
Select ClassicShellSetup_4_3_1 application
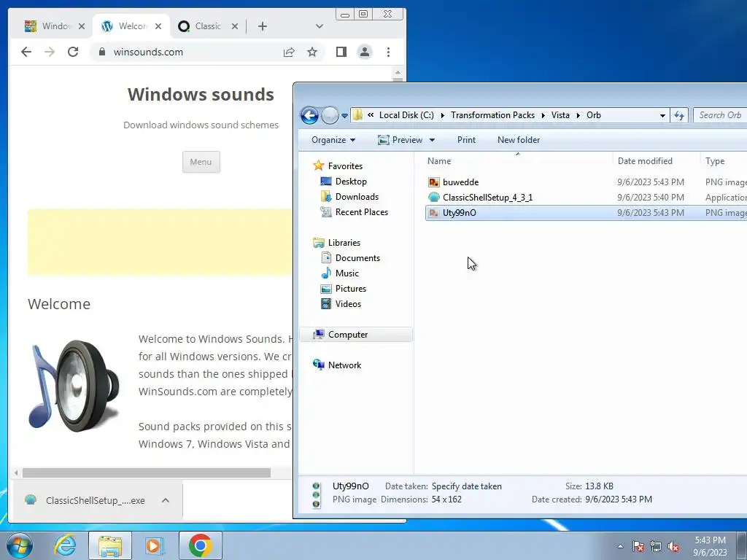pos(586,197)
